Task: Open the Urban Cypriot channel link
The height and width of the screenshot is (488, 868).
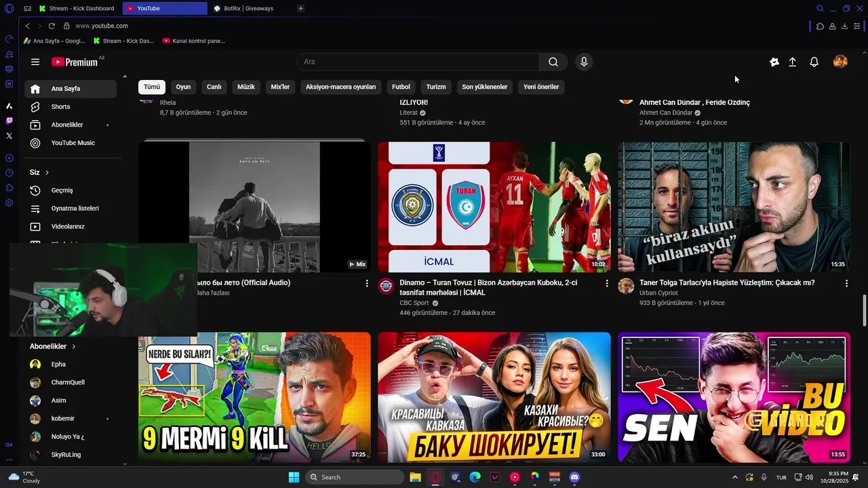Action: (658, 293)
